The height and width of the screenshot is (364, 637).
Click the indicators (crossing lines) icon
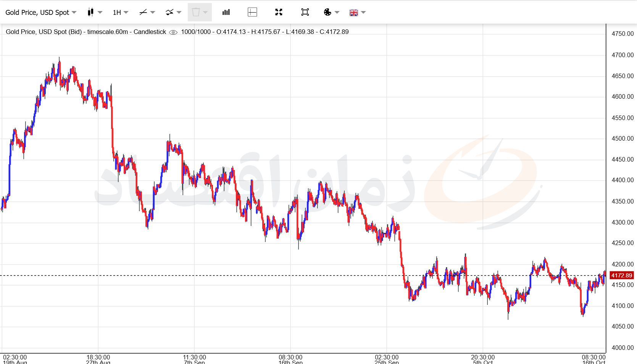coord(169,12)
